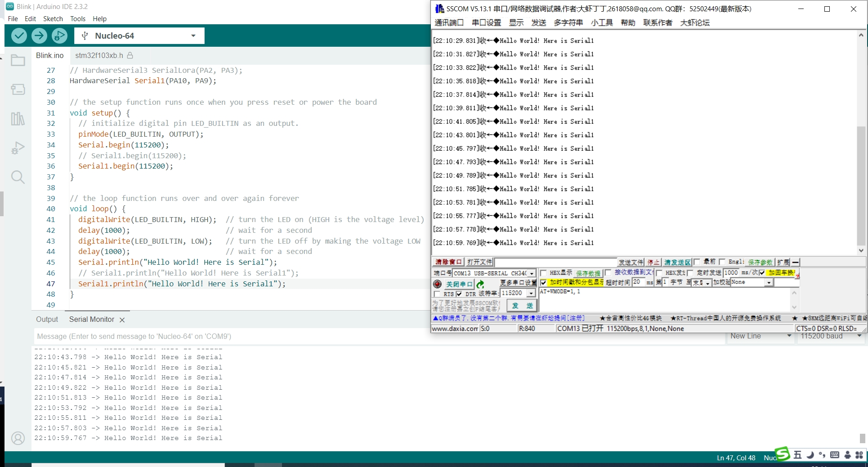
Task: Click the red help question mark in SSCOM
Action: (797, 276)
